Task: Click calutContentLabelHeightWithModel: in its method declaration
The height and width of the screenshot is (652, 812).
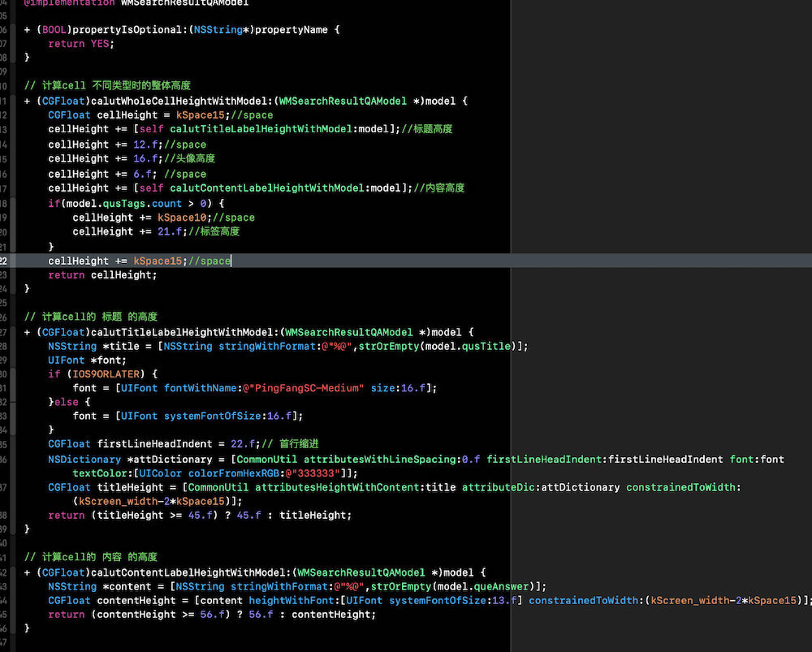Action: click(191, 572)
